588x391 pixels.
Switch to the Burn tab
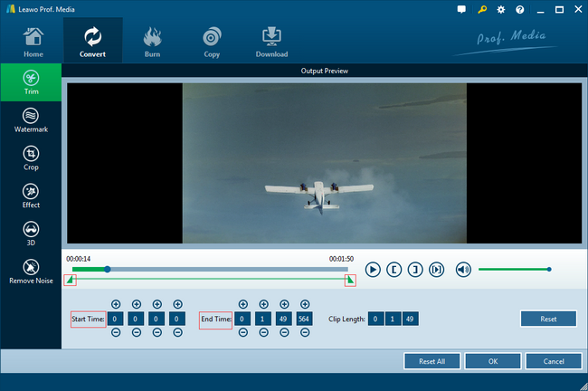pos(152,42)
